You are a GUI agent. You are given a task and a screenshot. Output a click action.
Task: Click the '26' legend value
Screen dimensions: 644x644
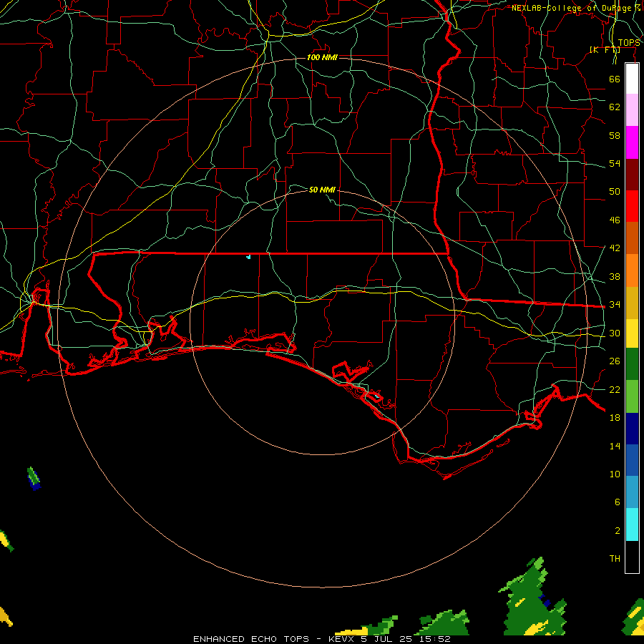(615, 361)
